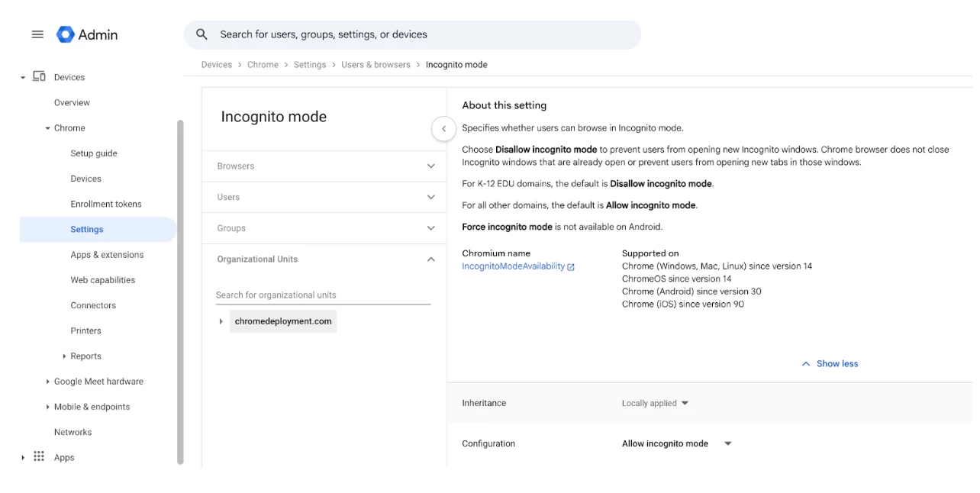The width and height of the screenshot is (980, 493).
Task: Click the external link icon beside IncognitoModeAvailability
Action: (x=571, y=267)
